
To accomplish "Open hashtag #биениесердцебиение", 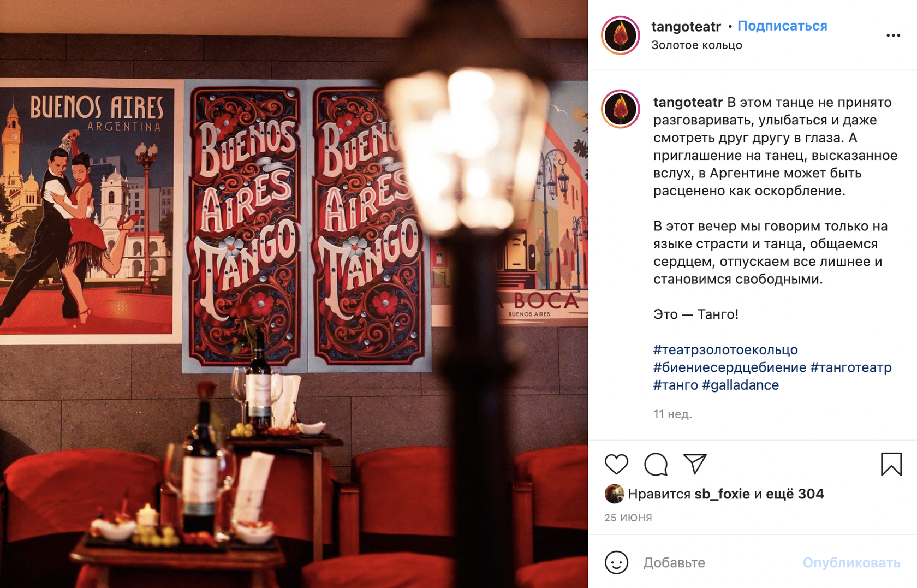I will (x=730, y=367).
